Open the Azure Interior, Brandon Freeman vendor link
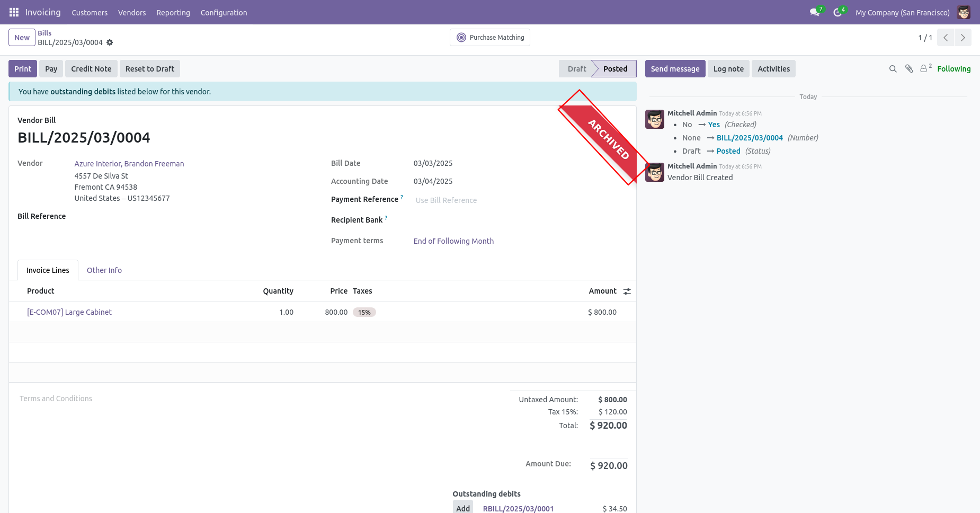The width and height of the screenshot is (980, 513). pyautogui.click(x=129, y=164)
